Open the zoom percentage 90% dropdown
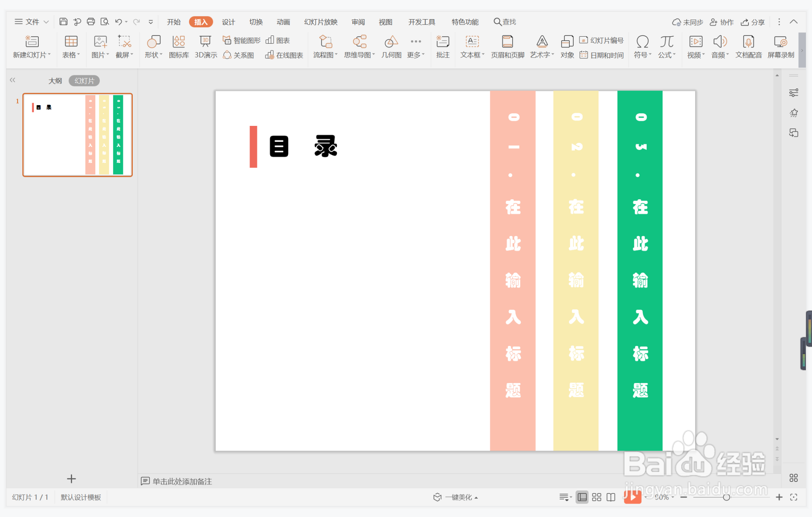This screenshot has height=517, width=812. point(664,497)
